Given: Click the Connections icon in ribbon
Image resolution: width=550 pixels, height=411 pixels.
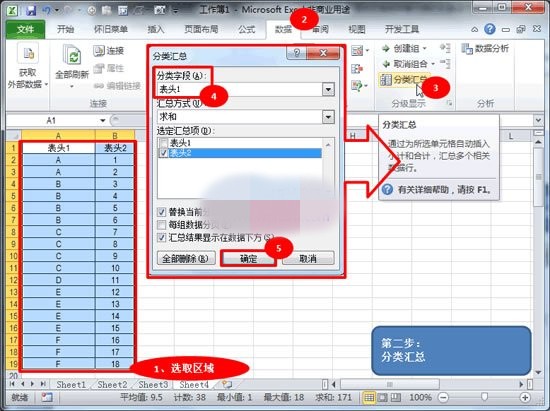Looking at the screenshot, I should (99, 51).
